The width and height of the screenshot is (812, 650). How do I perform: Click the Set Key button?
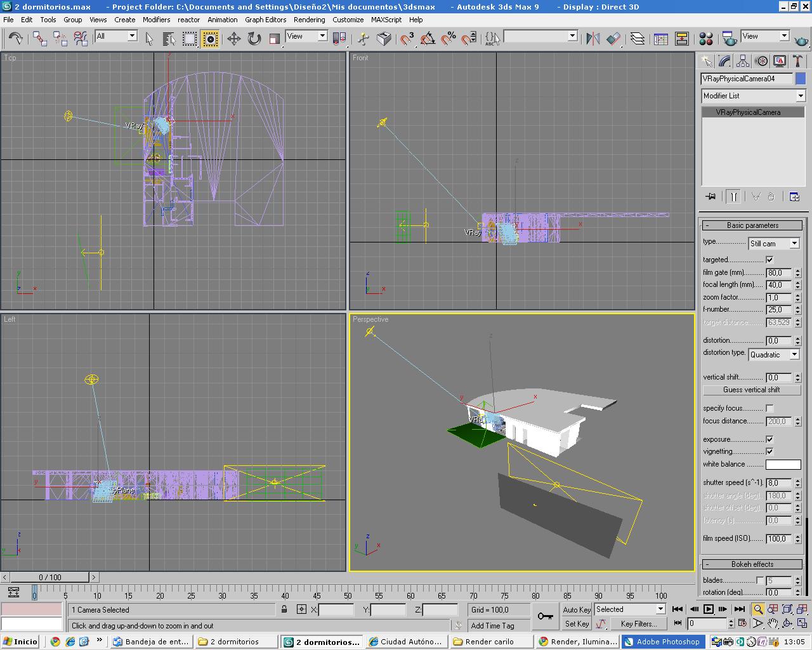(577, 624)
